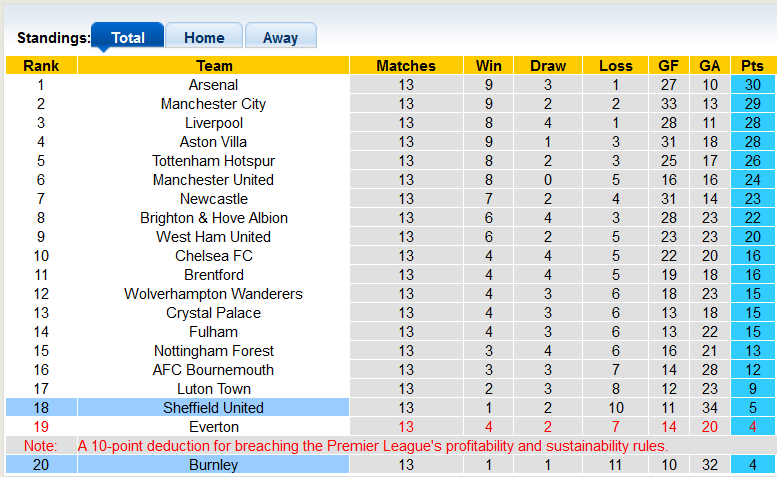777x477 pixels.
Task: Click Brighton & Hove Albion link
Action: pyautogui.click(x=213, y=218)
